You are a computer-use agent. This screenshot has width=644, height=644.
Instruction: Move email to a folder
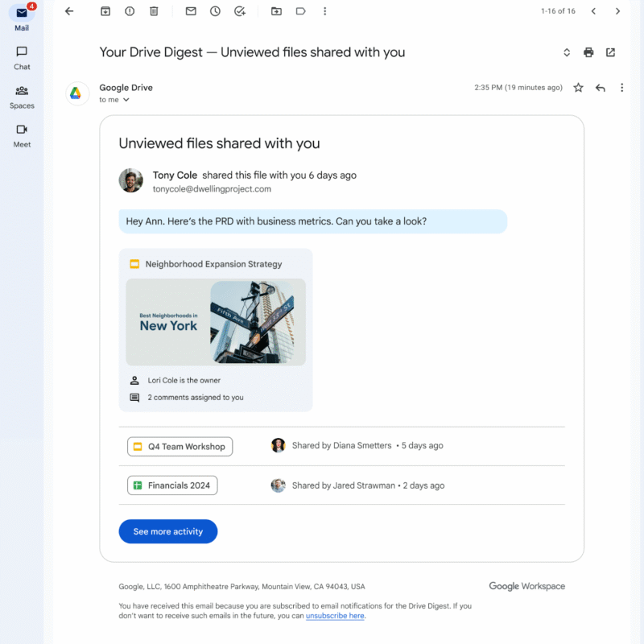(276, 11)
